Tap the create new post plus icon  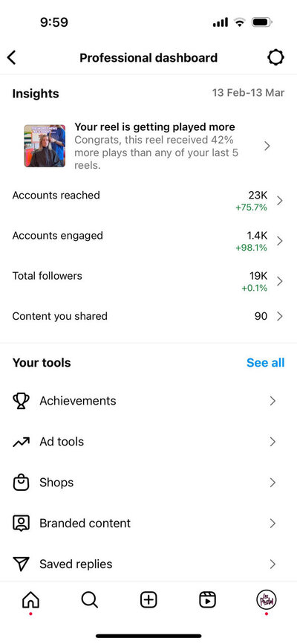coord(148,600)
